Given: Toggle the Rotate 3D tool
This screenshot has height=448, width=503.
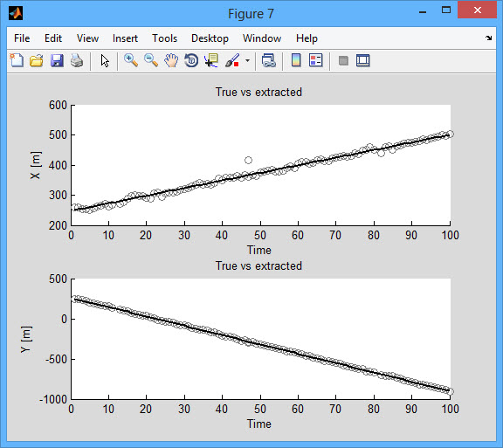Looking at the screenshot, I should pyautogui.click(x=191, y=60).
